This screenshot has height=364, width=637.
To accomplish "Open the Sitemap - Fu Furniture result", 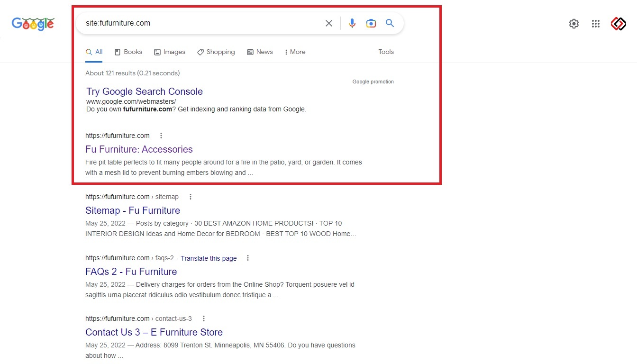I will [x=133, y=210].
